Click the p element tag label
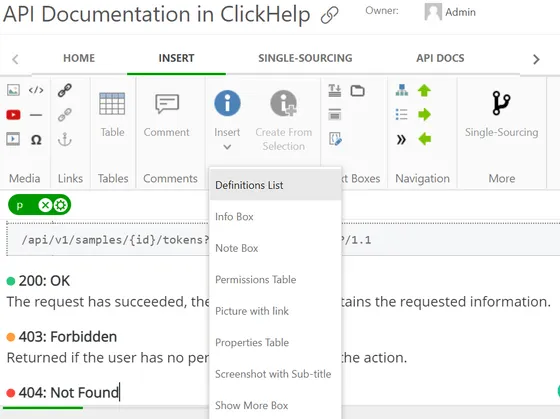This screenshot has width=560, height=419. pyautogui.click(x=20, y=206)
